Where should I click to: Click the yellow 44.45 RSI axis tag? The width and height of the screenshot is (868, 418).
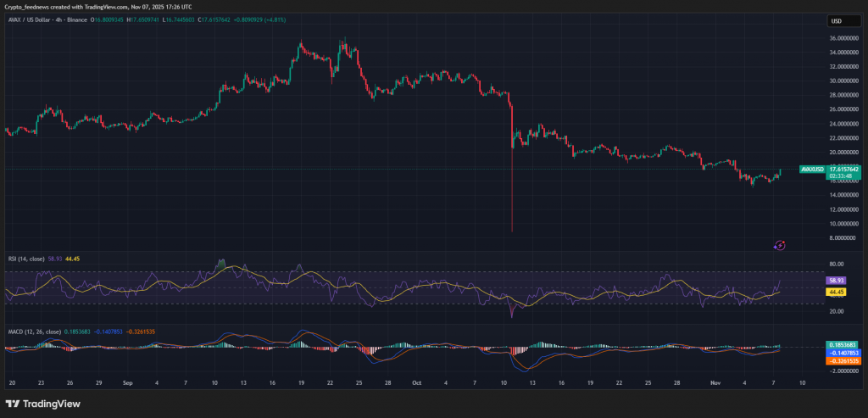(x=836, y=292)
